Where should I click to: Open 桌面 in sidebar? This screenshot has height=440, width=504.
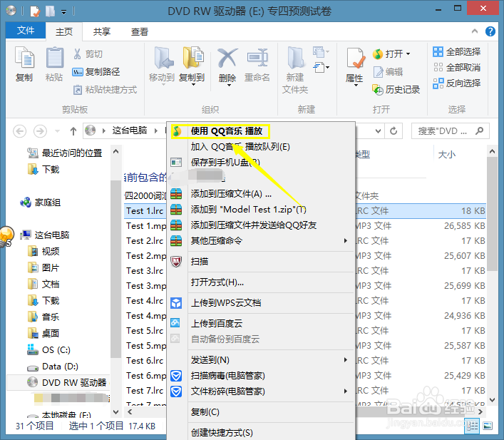point(43,334)
